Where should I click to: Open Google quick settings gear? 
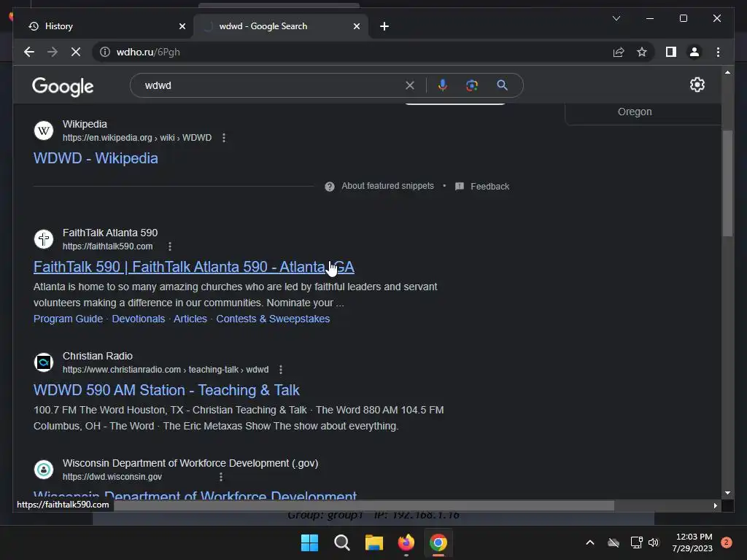[697, 85]
